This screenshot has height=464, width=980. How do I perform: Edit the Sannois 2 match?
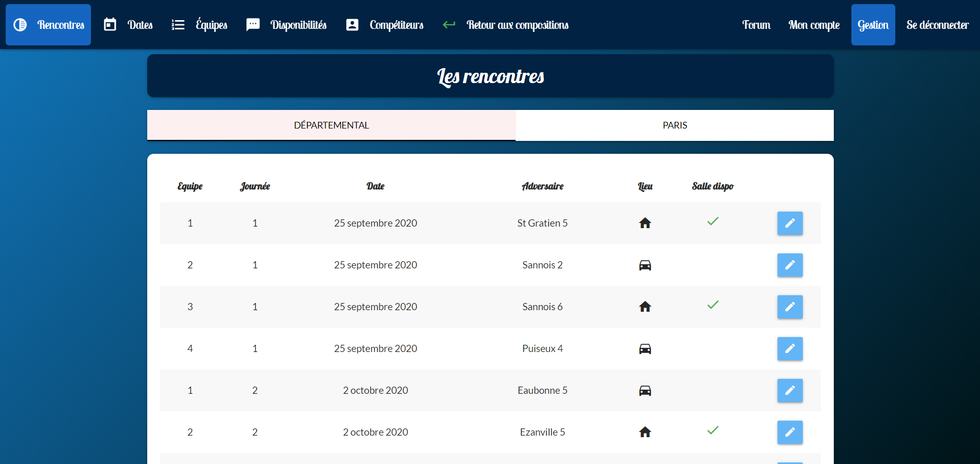pos(790,265)
